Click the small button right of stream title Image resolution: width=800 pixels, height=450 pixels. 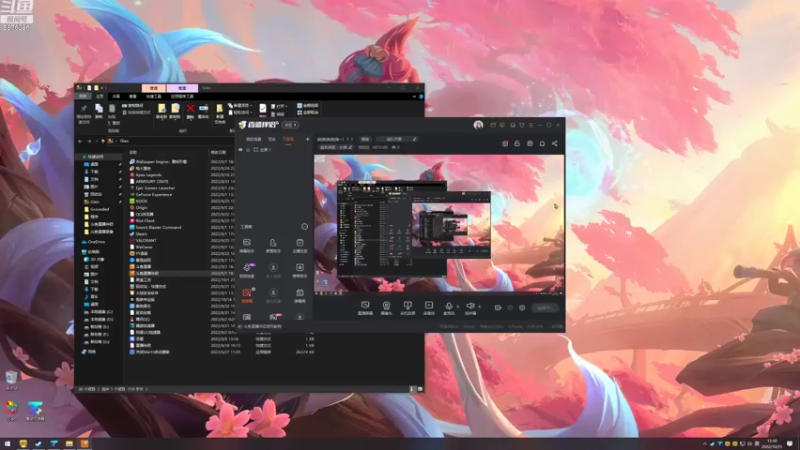(365, 139)
